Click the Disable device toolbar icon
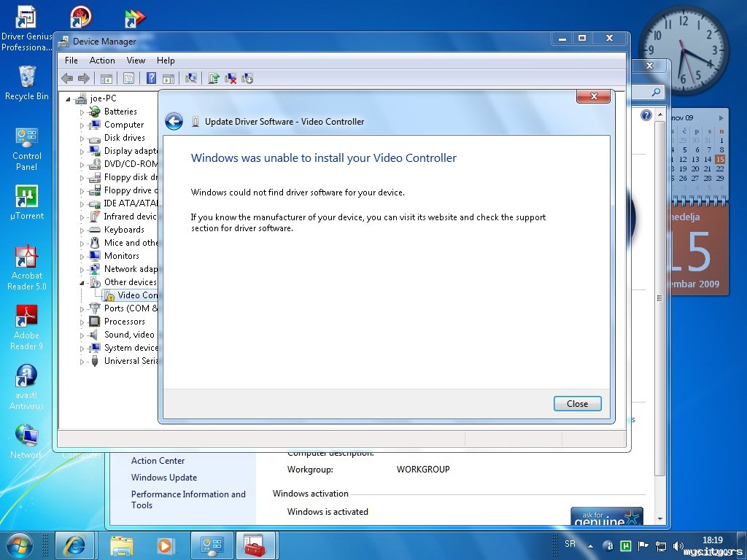 click(247, 78)
